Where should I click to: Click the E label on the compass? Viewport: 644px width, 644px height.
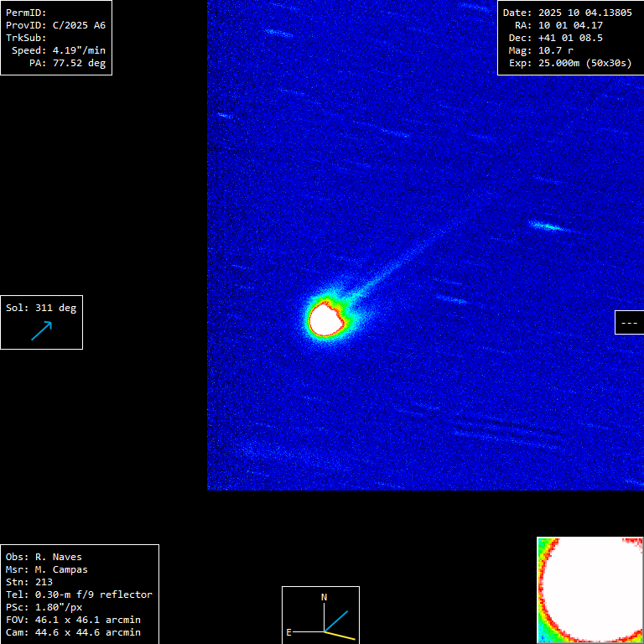pos(288,632)
